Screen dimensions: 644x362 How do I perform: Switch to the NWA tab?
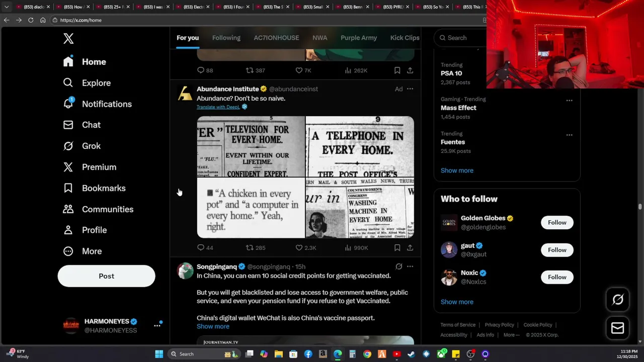coord(319,38)
